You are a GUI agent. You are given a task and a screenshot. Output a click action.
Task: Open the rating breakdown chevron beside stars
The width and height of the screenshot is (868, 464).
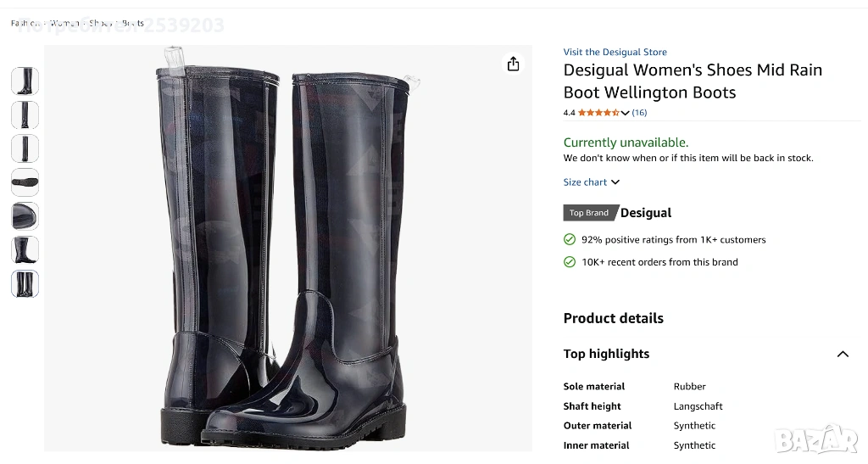[626, 113]
